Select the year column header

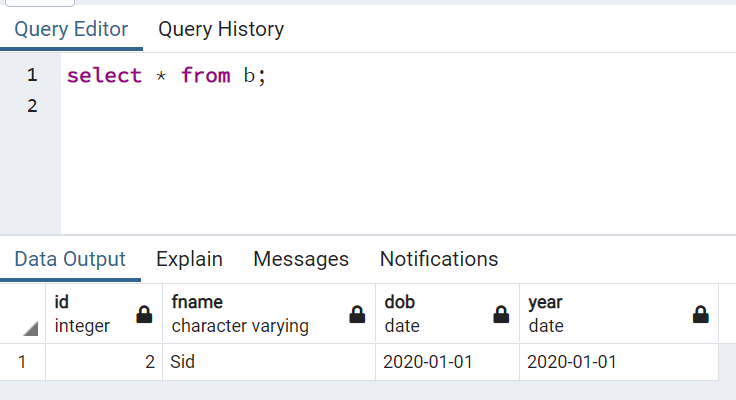tap(600, 313)
